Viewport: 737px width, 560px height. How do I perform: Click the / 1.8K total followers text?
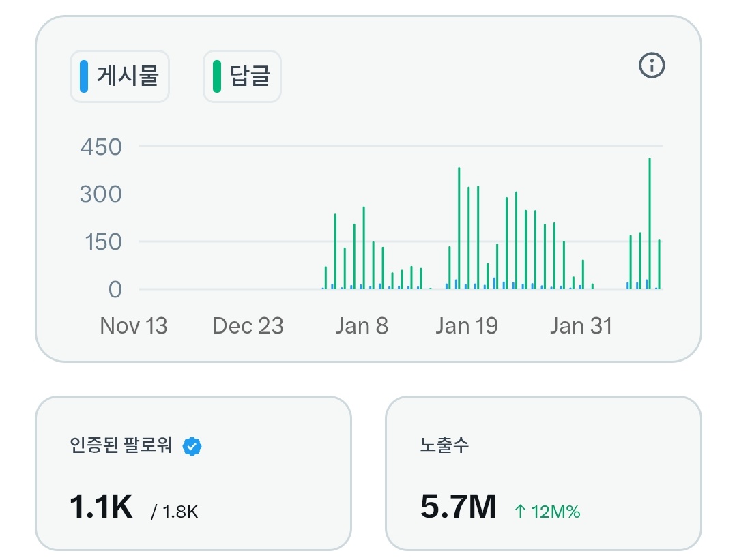point(175,512)
